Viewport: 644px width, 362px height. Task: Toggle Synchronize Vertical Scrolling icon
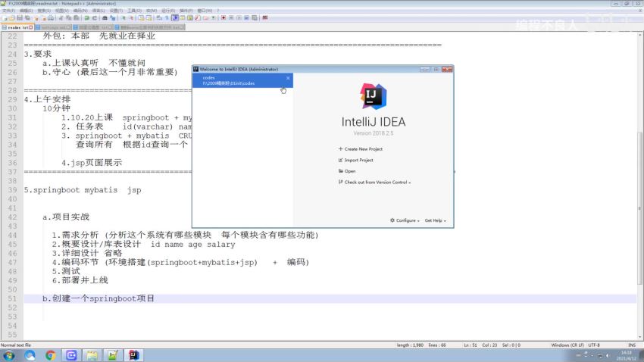141,18
